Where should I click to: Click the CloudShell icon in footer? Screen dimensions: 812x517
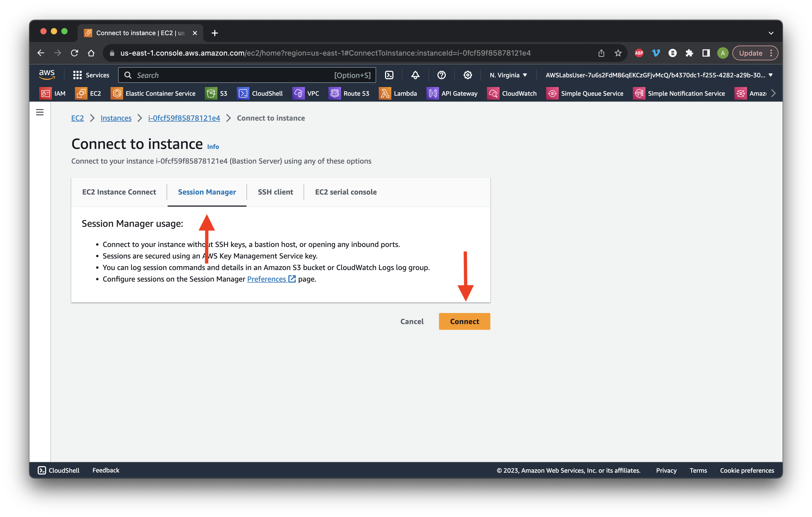42,470
